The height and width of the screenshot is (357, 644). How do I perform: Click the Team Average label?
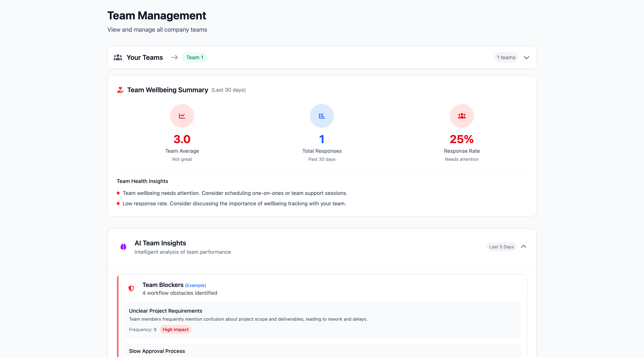182,151
